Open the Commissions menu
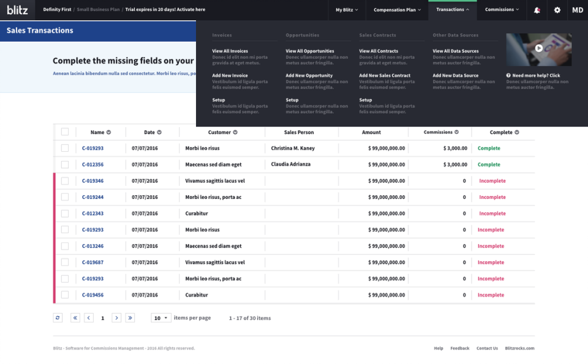Image resolution: width=588 pixels, height=364 pixels. 502,10
